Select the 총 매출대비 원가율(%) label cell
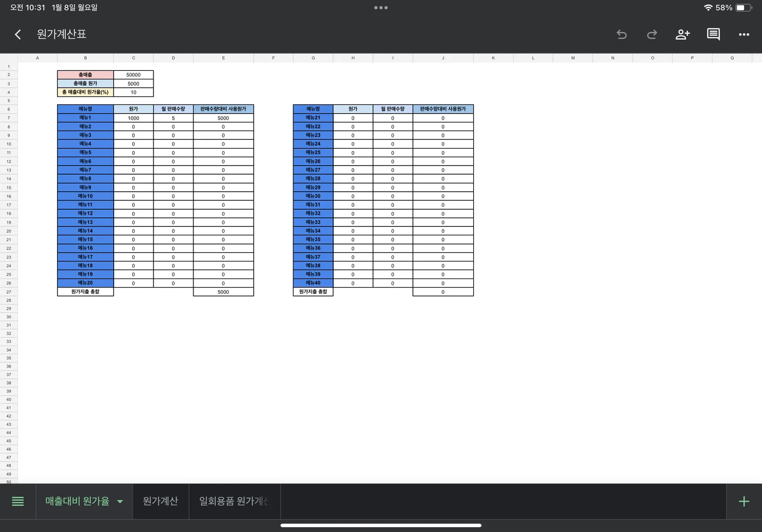 pyautogui.click(x=85, y=92)
